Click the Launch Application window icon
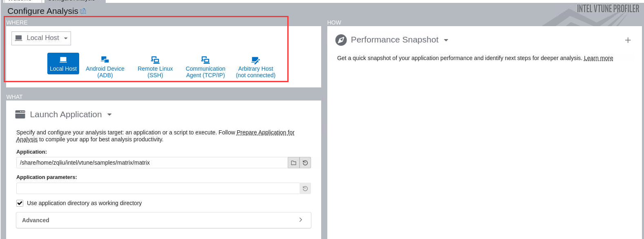The image size is (644, 239). 20,114
